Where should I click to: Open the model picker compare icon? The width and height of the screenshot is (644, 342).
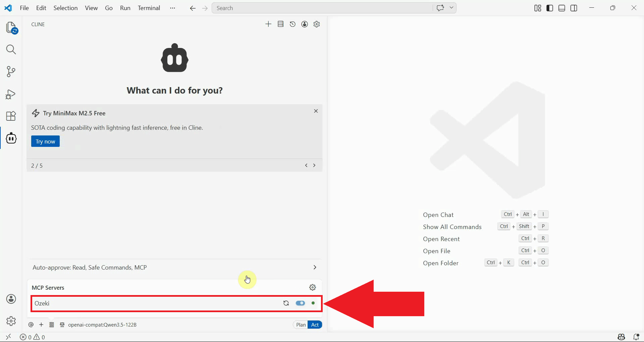62,325
